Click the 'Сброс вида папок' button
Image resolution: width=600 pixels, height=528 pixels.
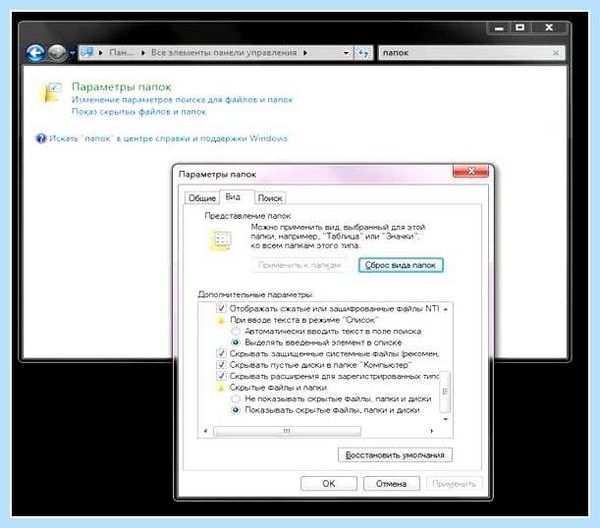pyautogui.click(x=401, y=265)
